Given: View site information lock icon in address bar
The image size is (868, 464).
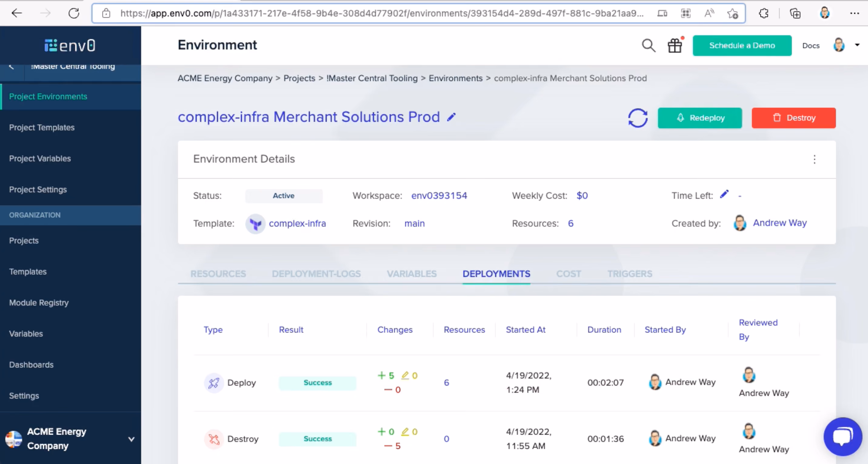Looking at the screenshot, I should pyautogui.click(x=106, y=13).
